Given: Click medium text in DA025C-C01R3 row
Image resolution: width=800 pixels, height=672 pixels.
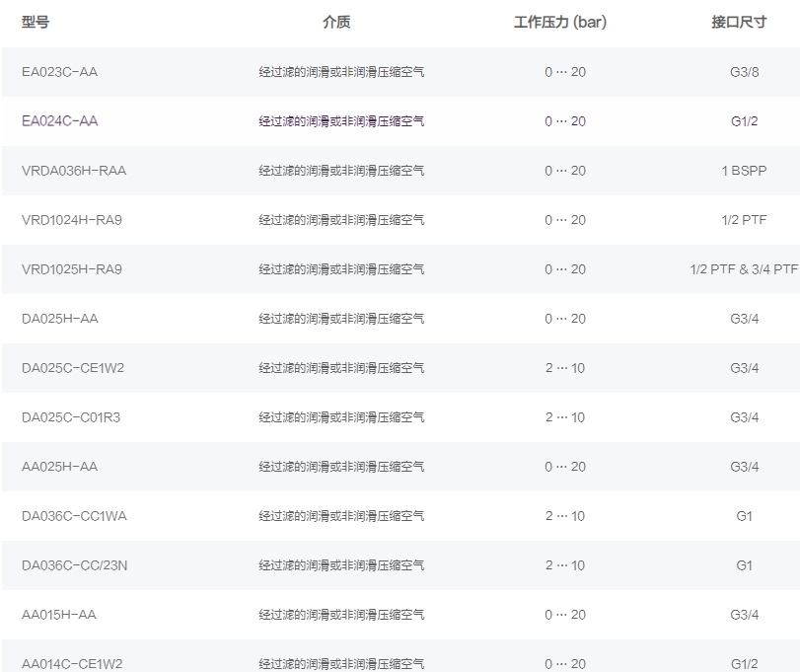Looking at the screenshot, I should coord(341,417).
